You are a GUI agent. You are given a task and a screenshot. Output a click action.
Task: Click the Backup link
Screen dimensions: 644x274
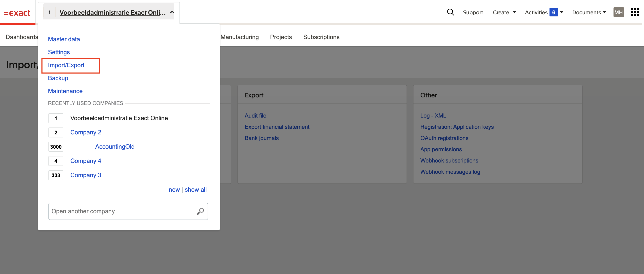point(58,78)
